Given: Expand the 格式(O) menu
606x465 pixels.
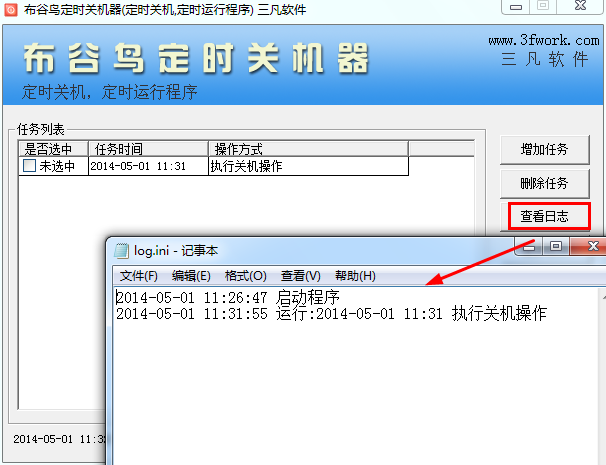Looking at the screenshot, I should (x=245, y=276).
